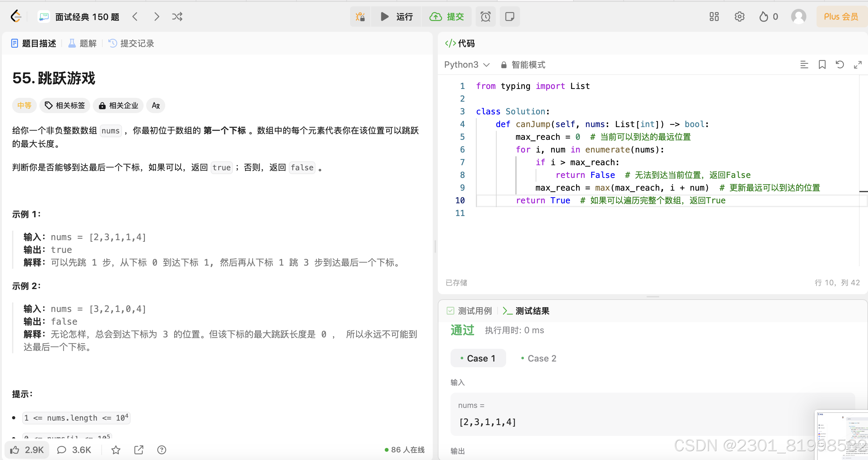
Task: Open the timer alarm clock icon
Action: (x=485, y=17)
